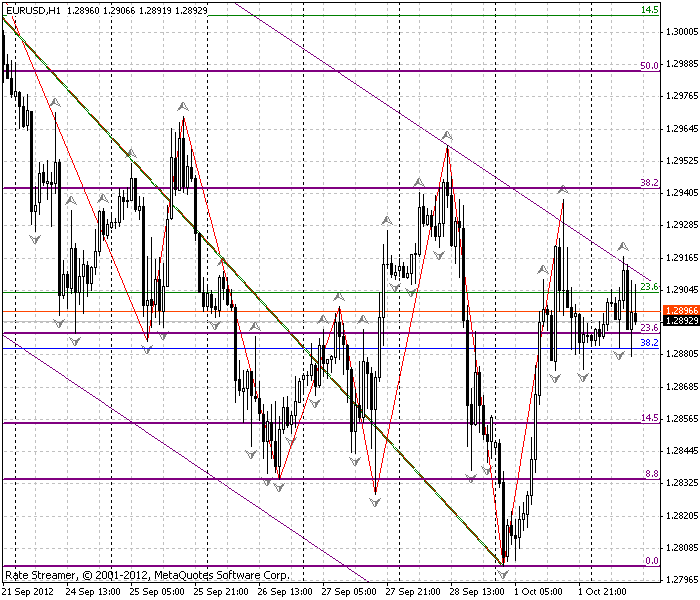
Task: Click the OHLC values 1.28960 1.29066 1.28919 1.28929
Action: pyautogui.click(x=138, y=10)
